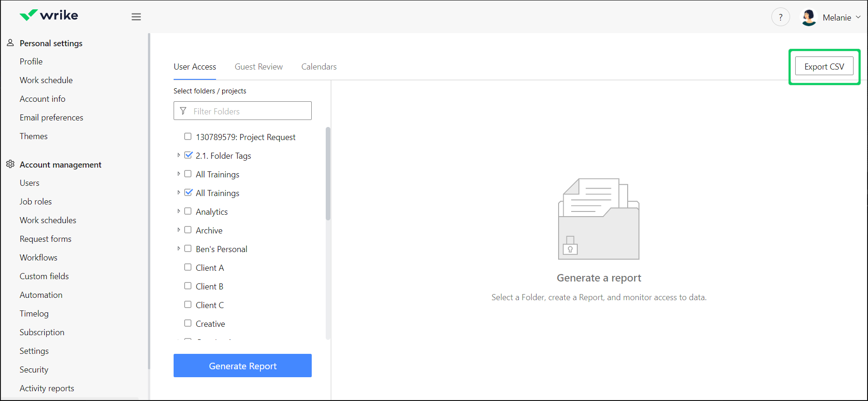868x401 pixels.
Task: Open the Calendars tab
Action: [x=319, y=67]
